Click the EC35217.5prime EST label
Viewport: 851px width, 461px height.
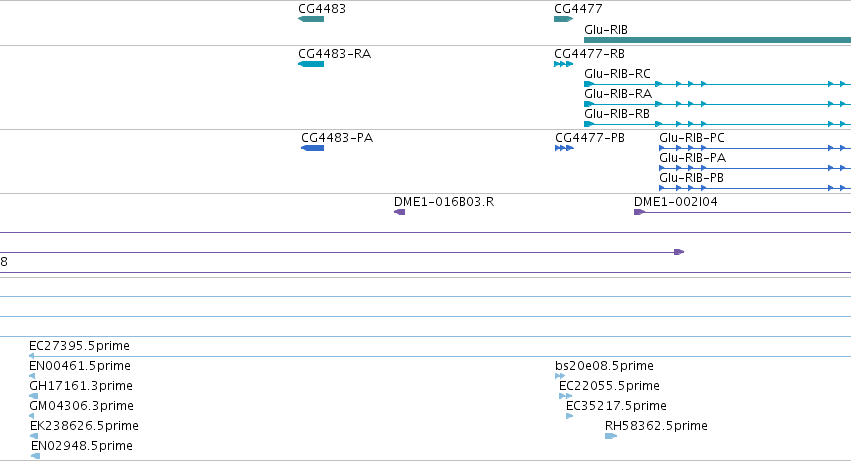click(616, 406)
